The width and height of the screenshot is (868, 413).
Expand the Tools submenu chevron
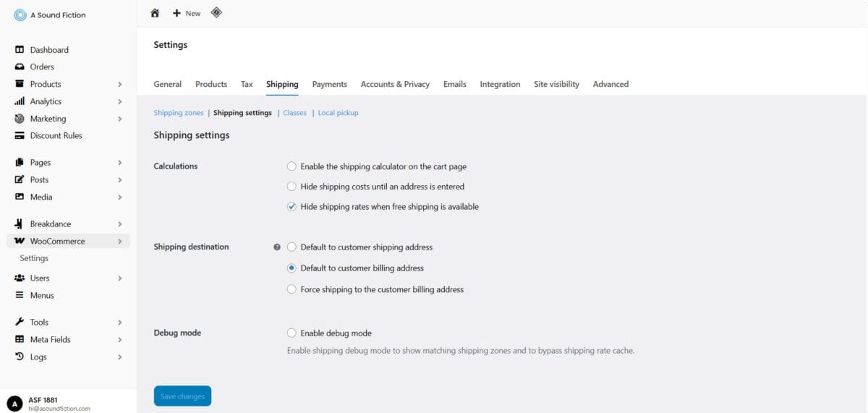click(120, 323)
